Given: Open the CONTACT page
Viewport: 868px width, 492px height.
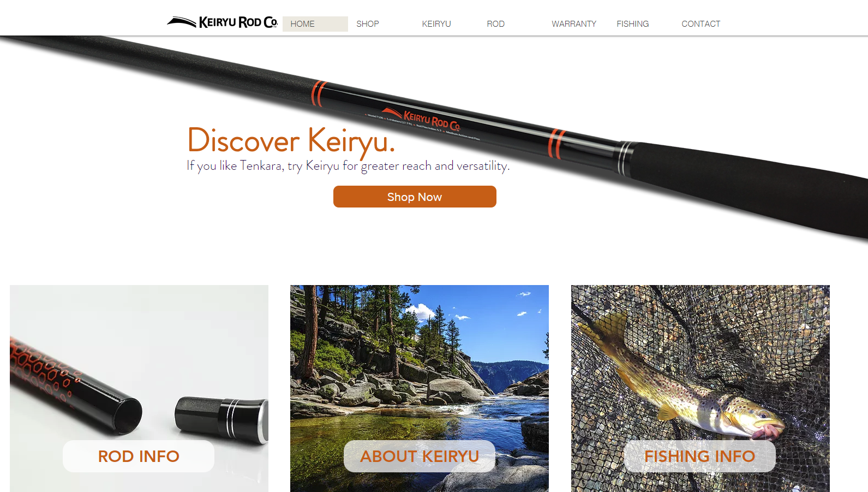Looking at the screenshot, I should [701, 24].
